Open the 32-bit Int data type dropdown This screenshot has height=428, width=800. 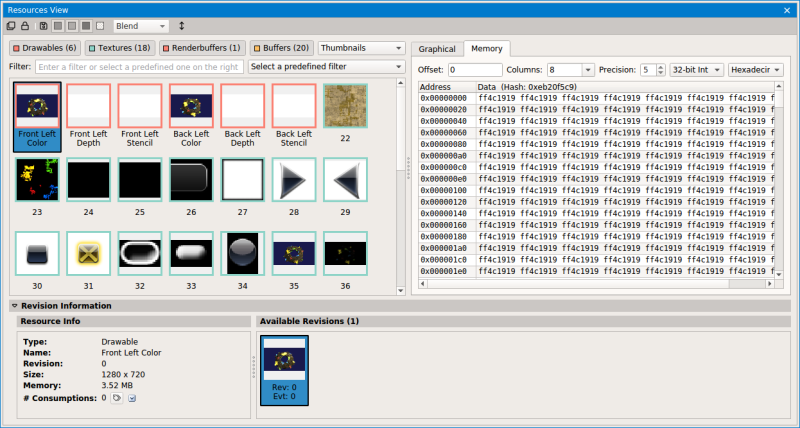(x=696, y=70)
